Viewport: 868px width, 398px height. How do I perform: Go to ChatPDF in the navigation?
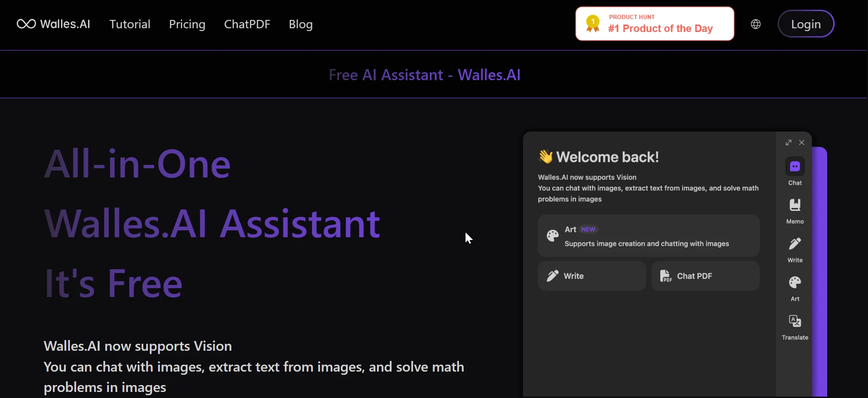247,24
